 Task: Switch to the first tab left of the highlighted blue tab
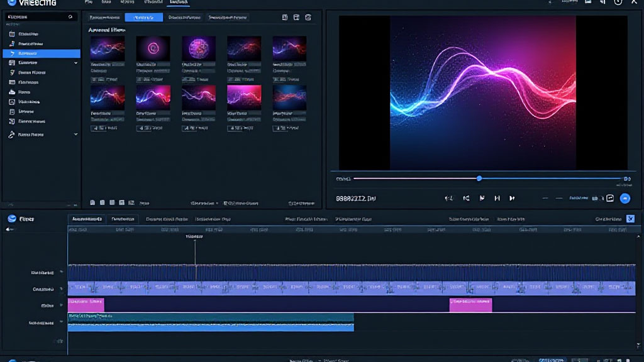(104, 18)
